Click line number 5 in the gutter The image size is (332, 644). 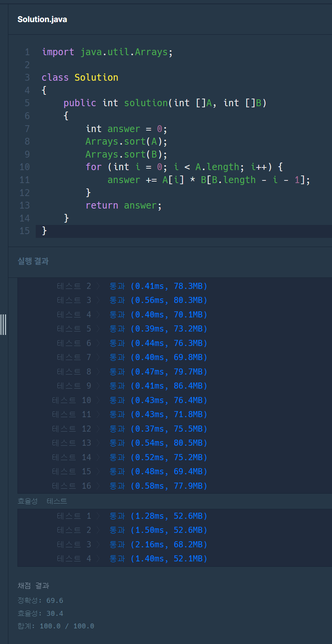point(27,103)
